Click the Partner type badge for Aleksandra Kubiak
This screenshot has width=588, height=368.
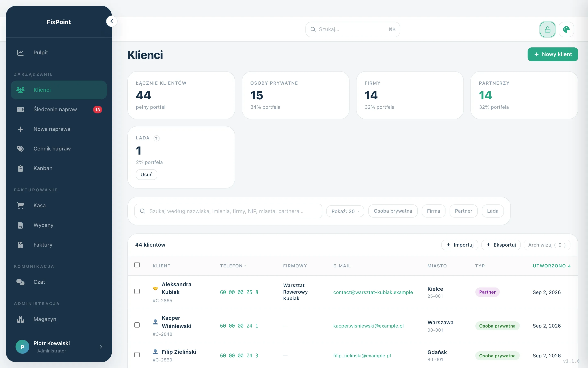coord(487,292)
